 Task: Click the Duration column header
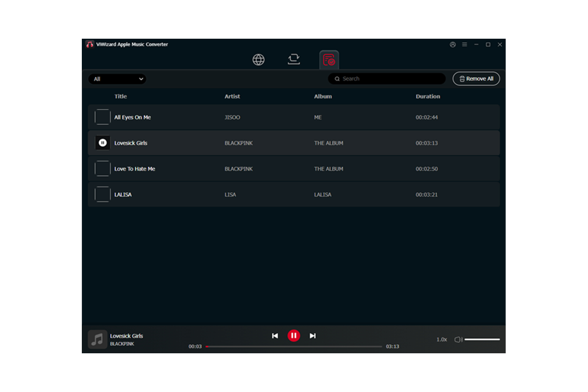click(x=428, y=97)
